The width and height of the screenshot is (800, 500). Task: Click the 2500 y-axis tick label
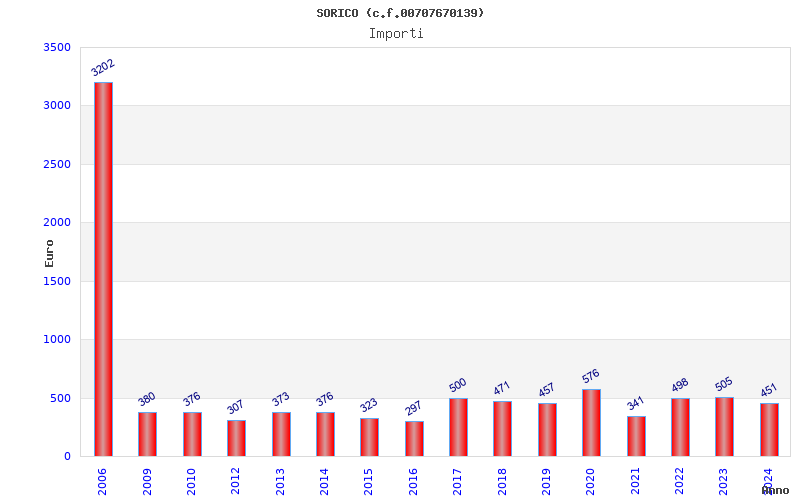(57, 164)
